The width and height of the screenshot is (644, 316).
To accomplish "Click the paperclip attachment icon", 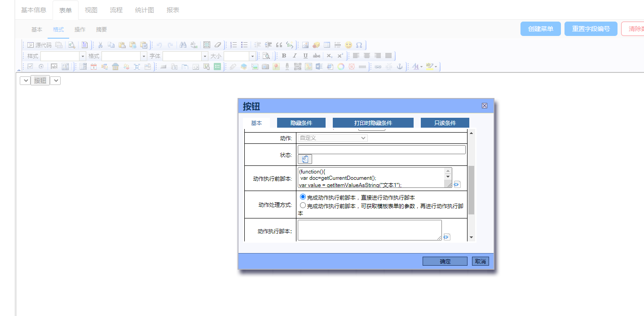I will 232,67.
